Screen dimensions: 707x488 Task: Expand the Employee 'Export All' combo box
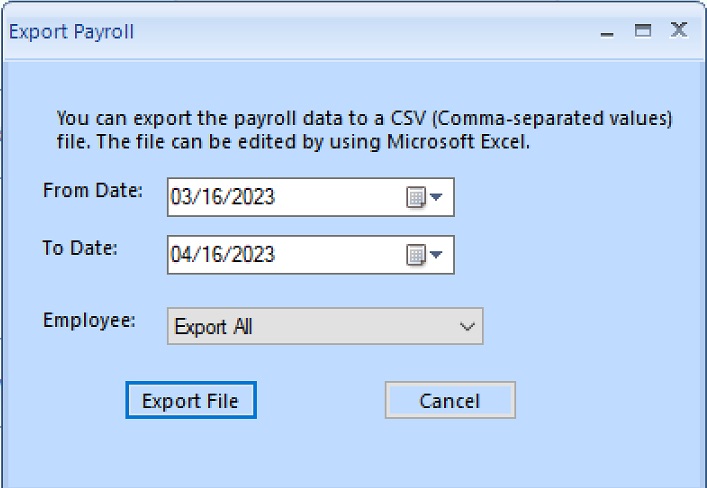pyautogui.click(x=324, y=327)
